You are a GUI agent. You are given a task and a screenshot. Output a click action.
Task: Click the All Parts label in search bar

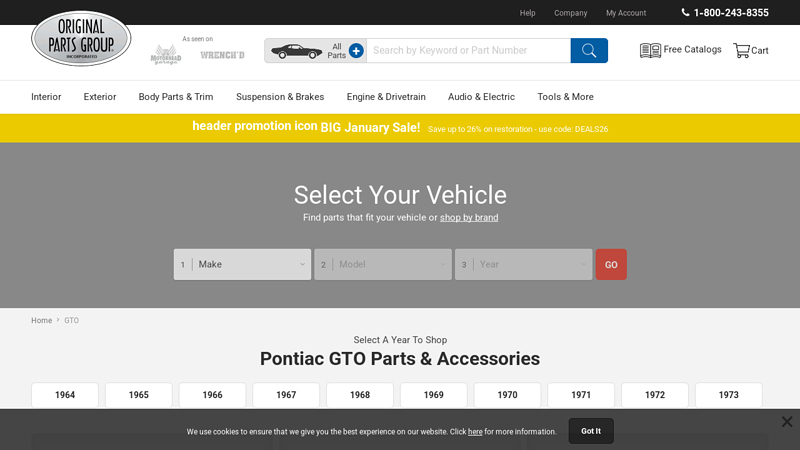tap(337, 51)
